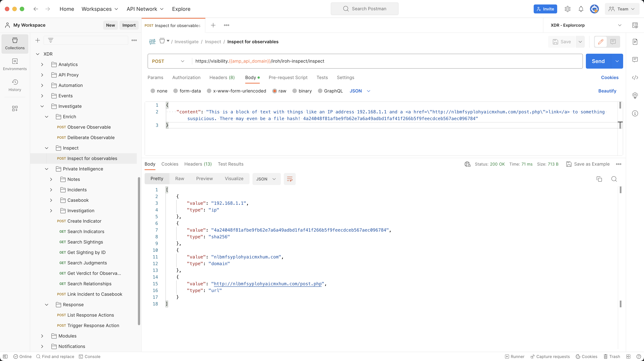The width and height of the screenshot is (644, 361).
Task: Open the Environments sidebar panel
Action: pyautogui.click(x=15, y=65)
